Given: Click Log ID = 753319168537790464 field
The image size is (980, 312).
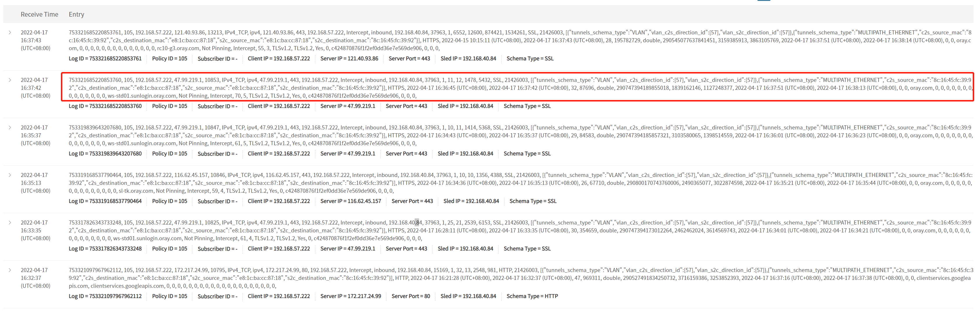Looking at the screenshot, I should [105, 201].
